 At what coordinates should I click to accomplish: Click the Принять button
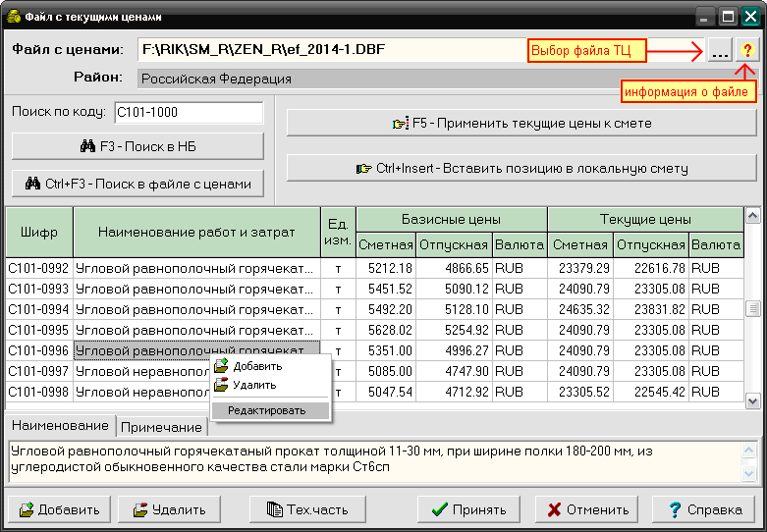469,510
